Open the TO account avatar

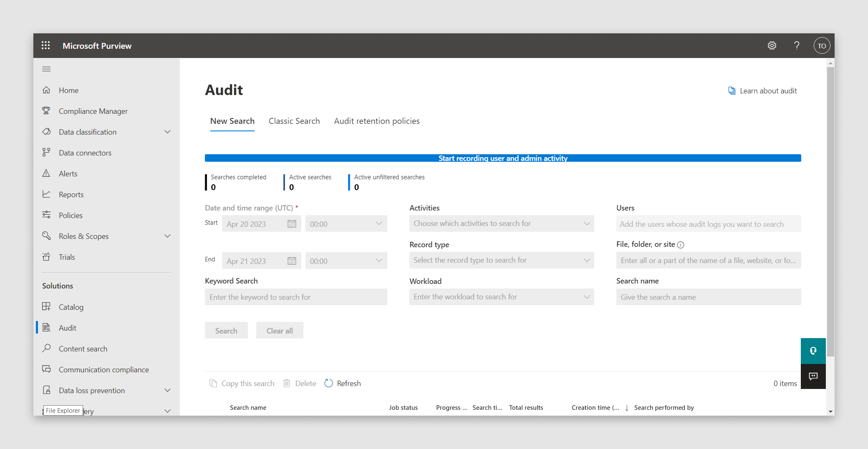tap(822, 45)
